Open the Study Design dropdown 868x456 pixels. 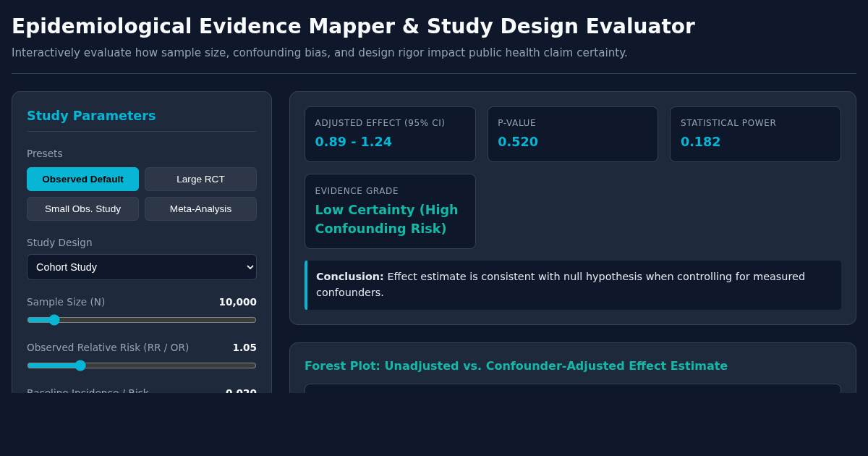coord(142,267)
